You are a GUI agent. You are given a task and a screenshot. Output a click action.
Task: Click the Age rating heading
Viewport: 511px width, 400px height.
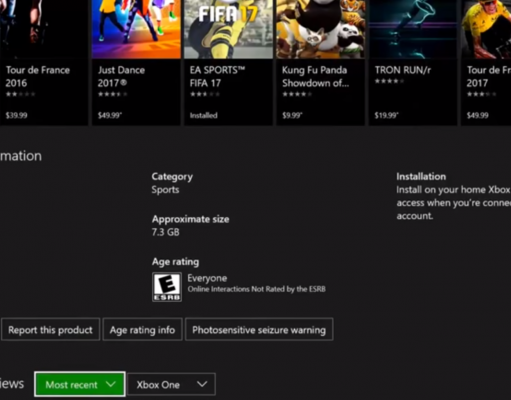point(175,262)
